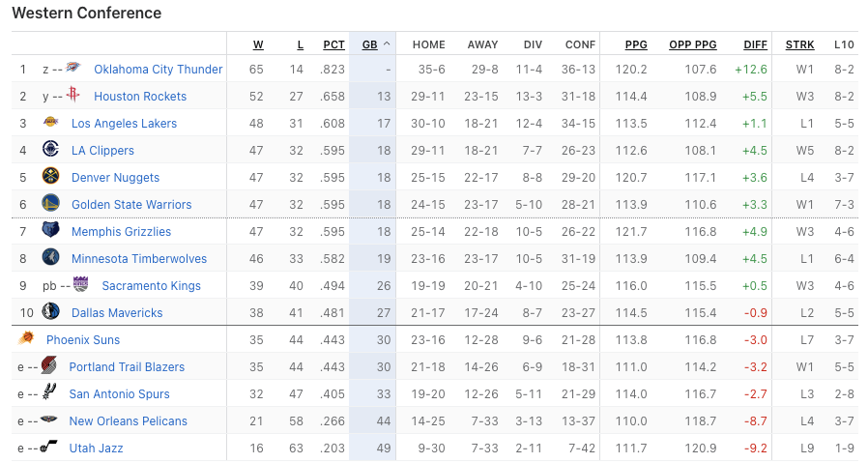Viewport: 868px width, 463px height.
Task: Sort by STRK column header
Action: pyautogui.click(x=799, y=44)
